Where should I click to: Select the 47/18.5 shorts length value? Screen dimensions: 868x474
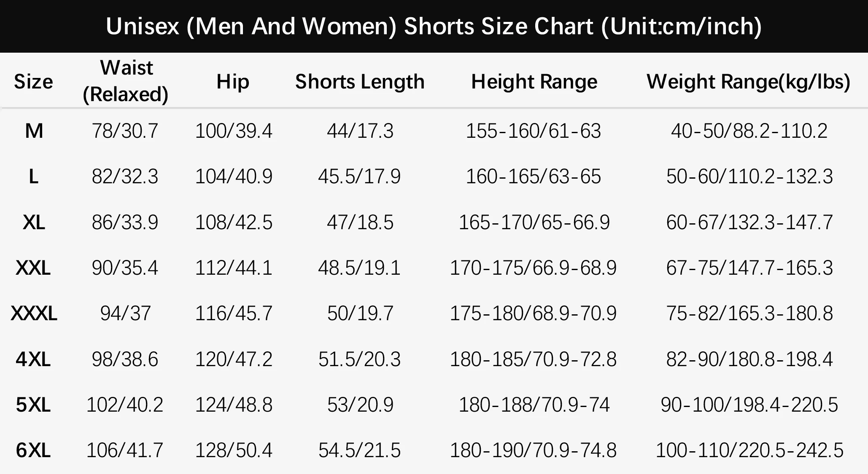click(x=360, y=222)
